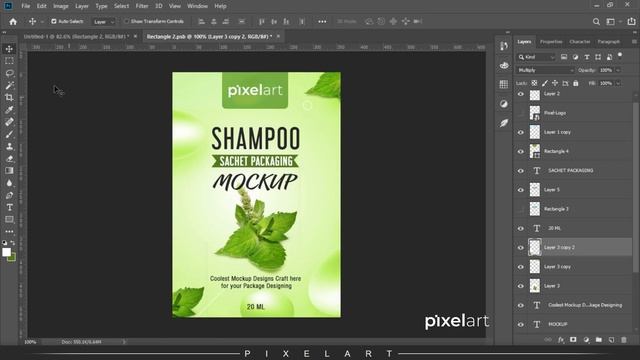Lock all padlock icon in Layers panel
The height and width of the screenshot is (360, 640).
tap(576, 83)
